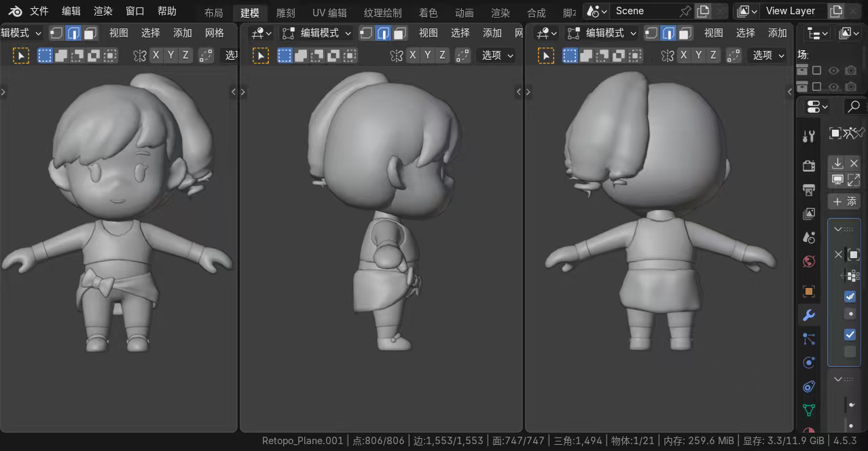Uncheck the first blue checkbox in modifier panel
Viewport: 868px width, 451px height.
(850, 297)
